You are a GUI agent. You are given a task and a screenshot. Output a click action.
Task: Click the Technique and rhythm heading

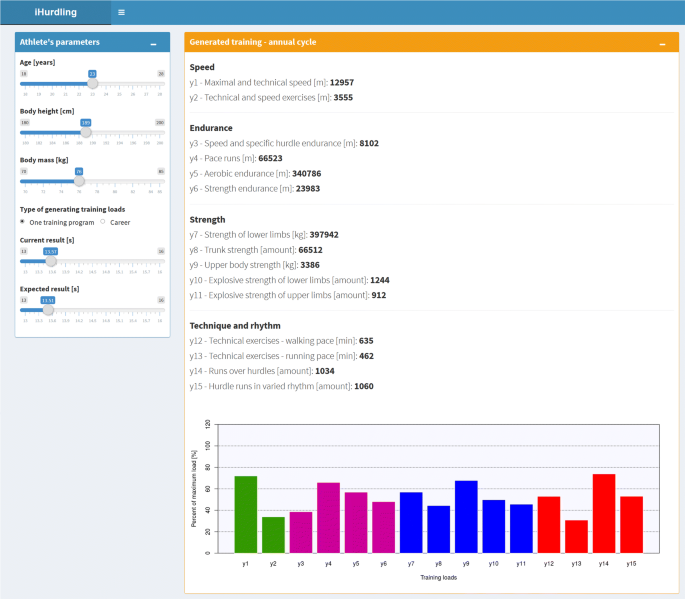pyautogui.click(x=235, y=326)
